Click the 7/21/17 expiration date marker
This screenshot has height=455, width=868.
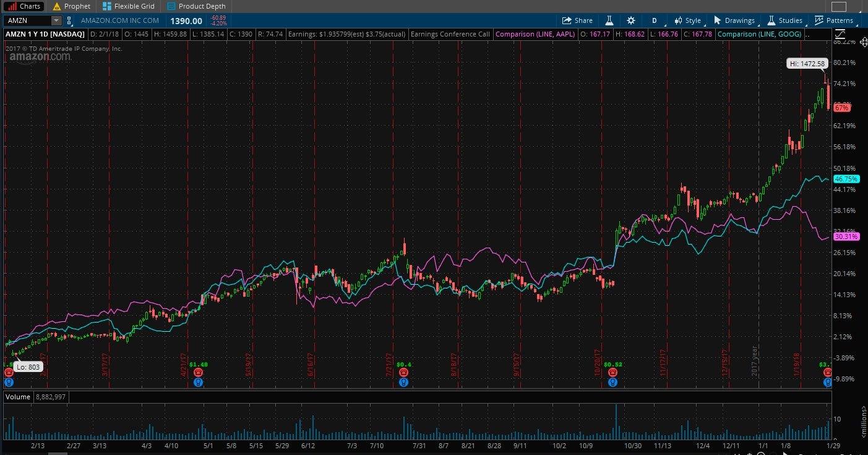tap(390, 364)
